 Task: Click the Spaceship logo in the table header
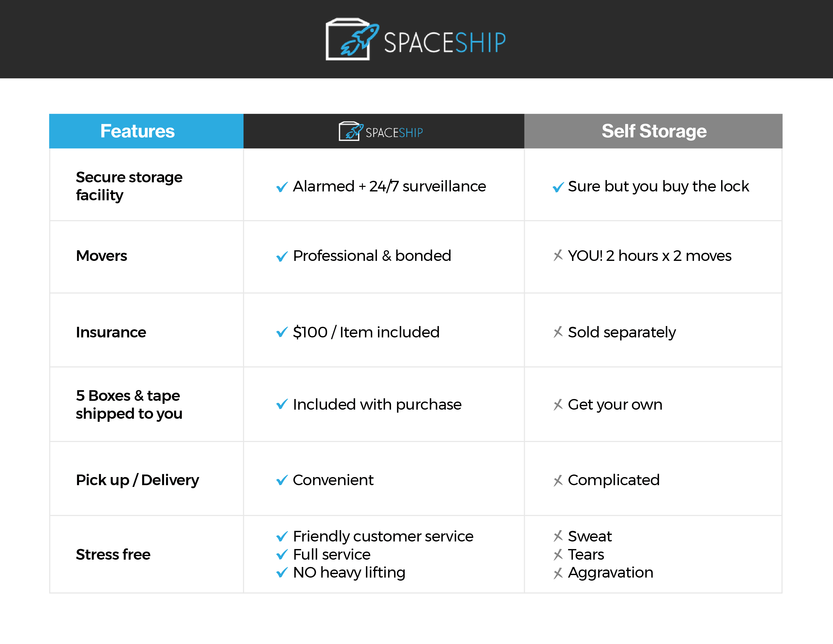(381, 132)
